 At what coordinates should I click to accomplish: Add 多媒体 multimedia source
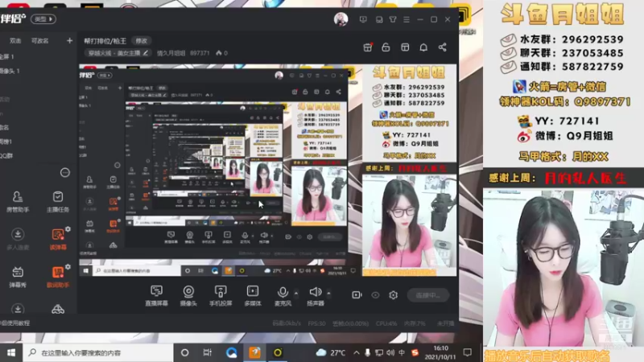(253, 295)
